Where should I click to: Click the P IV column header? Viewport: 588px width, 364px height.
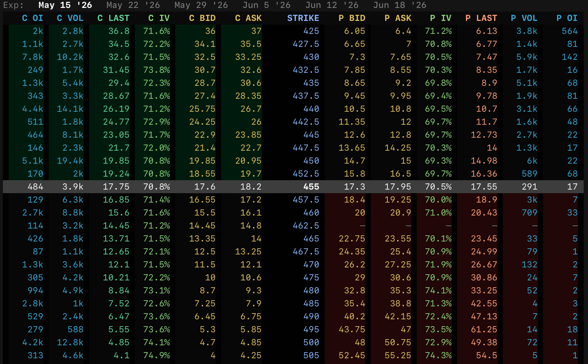point(441,18)
